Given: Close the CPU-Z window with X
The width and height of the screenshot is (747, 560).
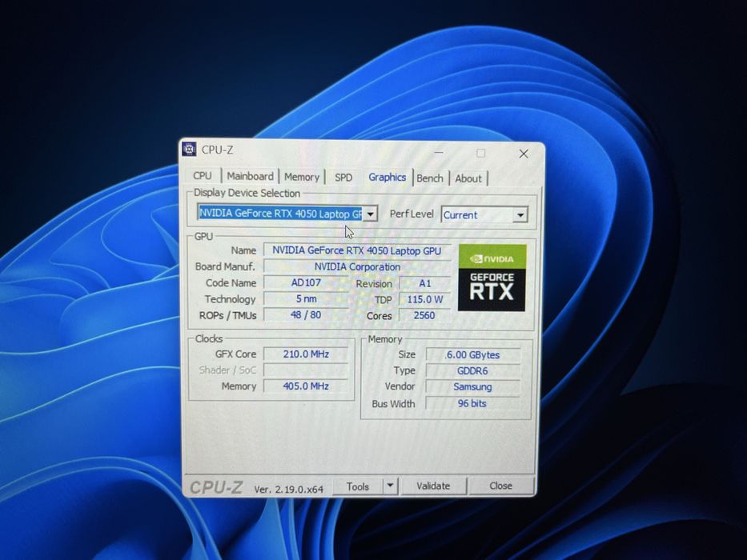Looking at the screenshot, I should pyautogui.click(x=524, y=154).
